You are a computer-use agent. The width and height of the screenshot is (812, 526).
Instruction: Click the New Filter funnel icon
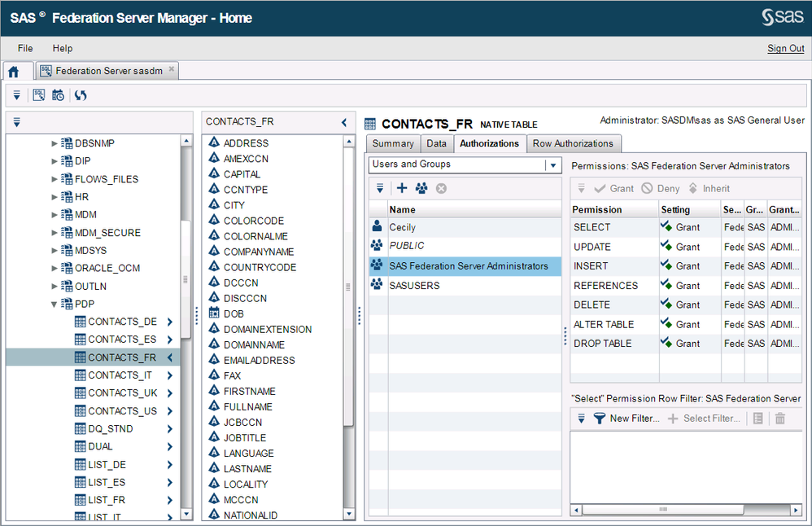(600, 419)
